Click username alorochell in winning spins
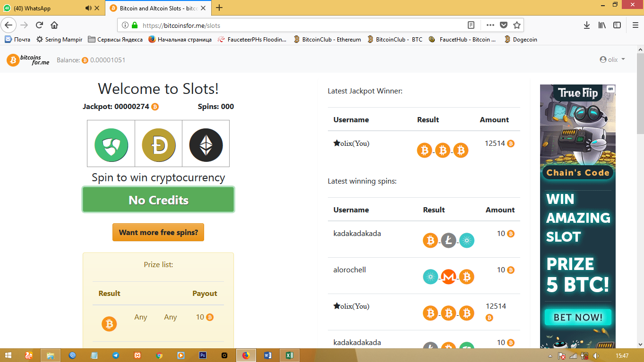Screen dimensions: 644x362 click(x=350, y=270)
